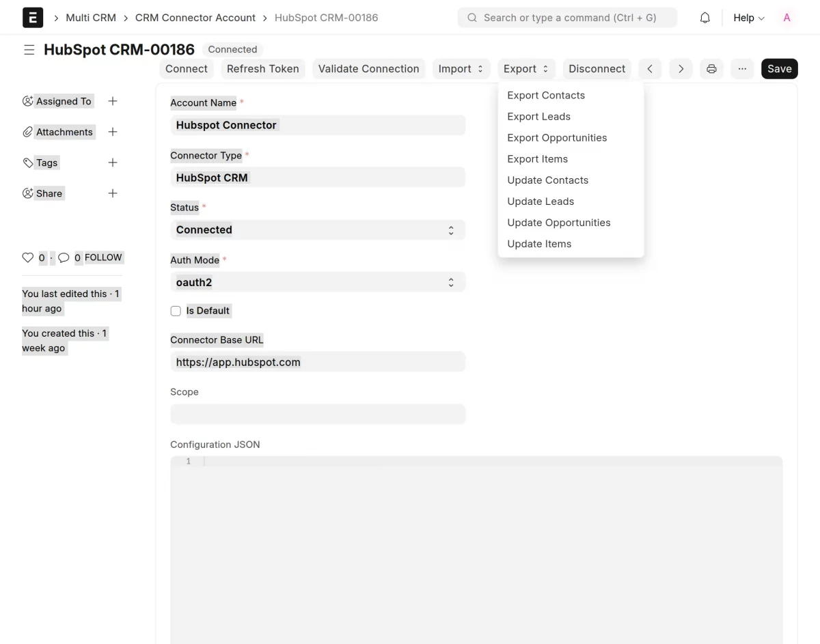Go to next document arrow

pyautogui.click(x=681, y=69)
